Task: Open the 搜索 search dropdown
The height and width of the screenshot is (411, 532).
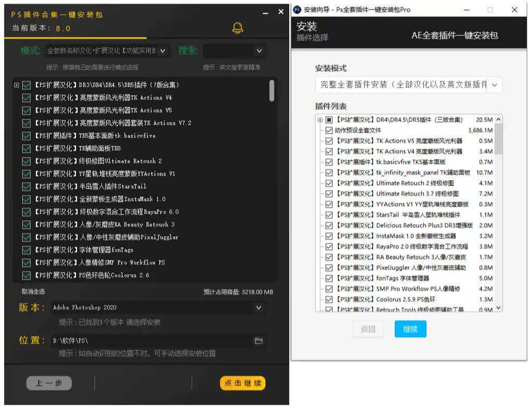Action: 259,50
